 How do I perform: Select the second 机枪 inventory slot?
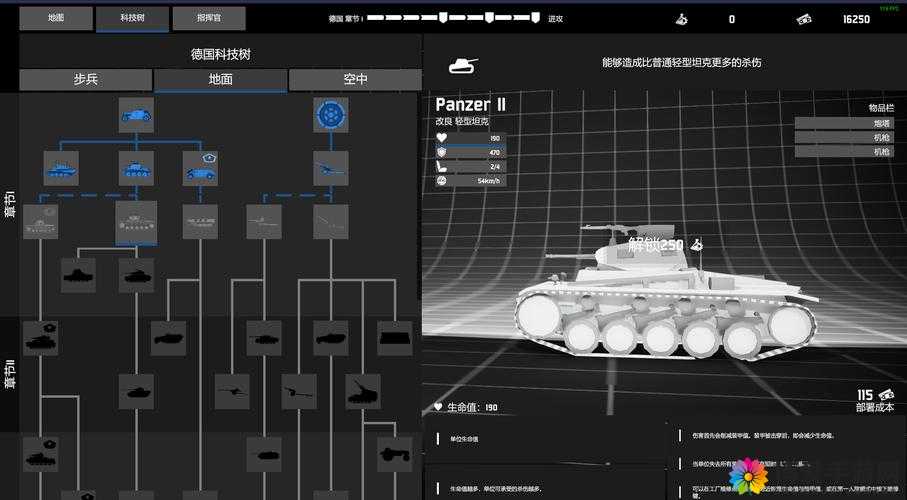[844, 152]
